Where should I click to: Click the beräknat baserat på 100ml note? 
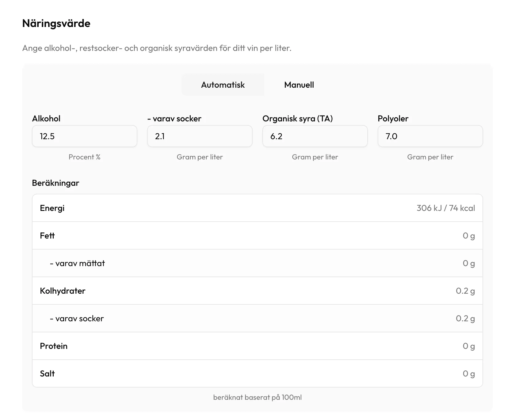(x=257, y=397)
